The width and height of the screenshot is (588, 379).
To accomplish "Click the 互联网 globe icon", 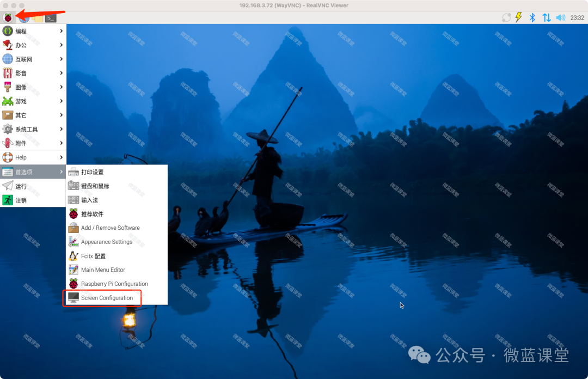I will (8, 59).
